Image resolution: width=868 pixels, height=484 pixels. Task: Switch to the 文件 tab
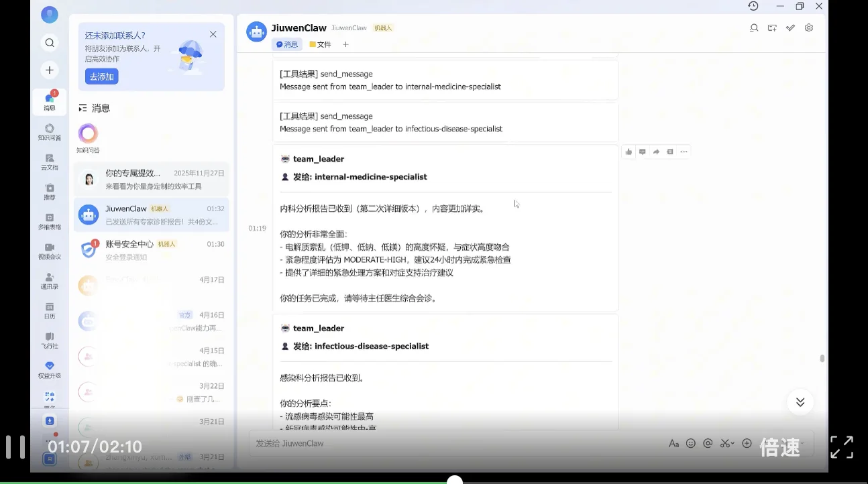click(320, 44)
